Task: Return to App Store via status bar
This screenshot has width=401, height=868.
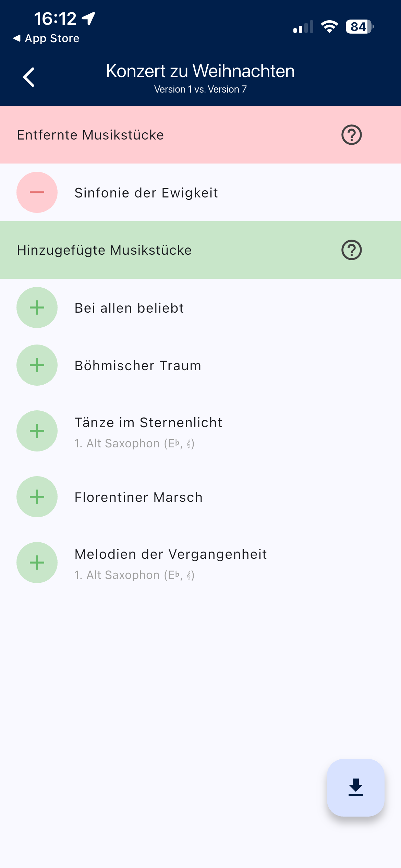Action: click(x=47, y=38)
